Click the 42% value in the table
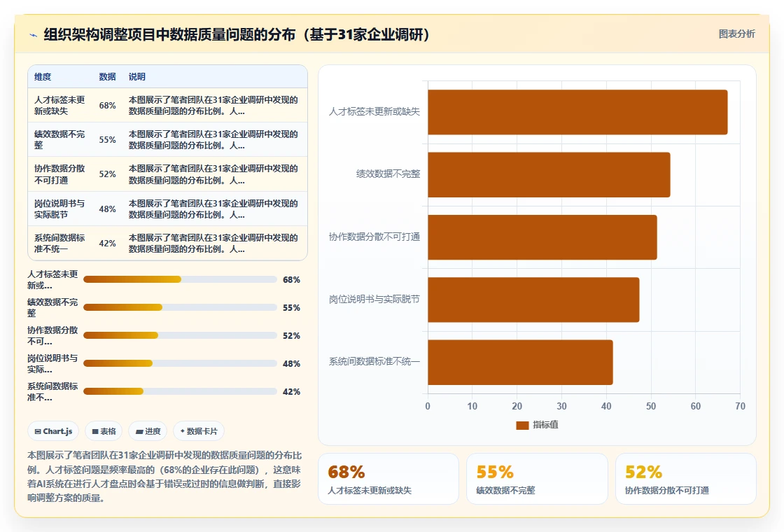This screenshot has width=784, height=532. pos(107,243)
